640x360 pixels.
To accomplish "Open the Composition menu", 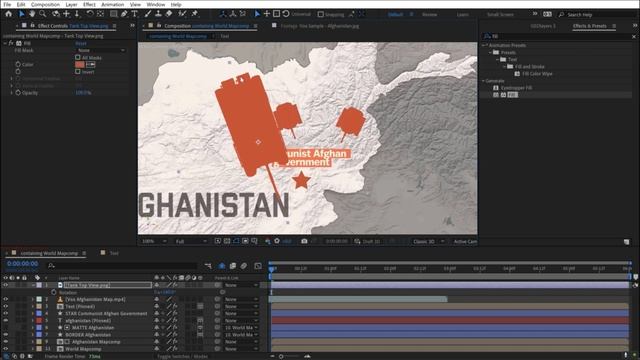I will pos(45,4).
